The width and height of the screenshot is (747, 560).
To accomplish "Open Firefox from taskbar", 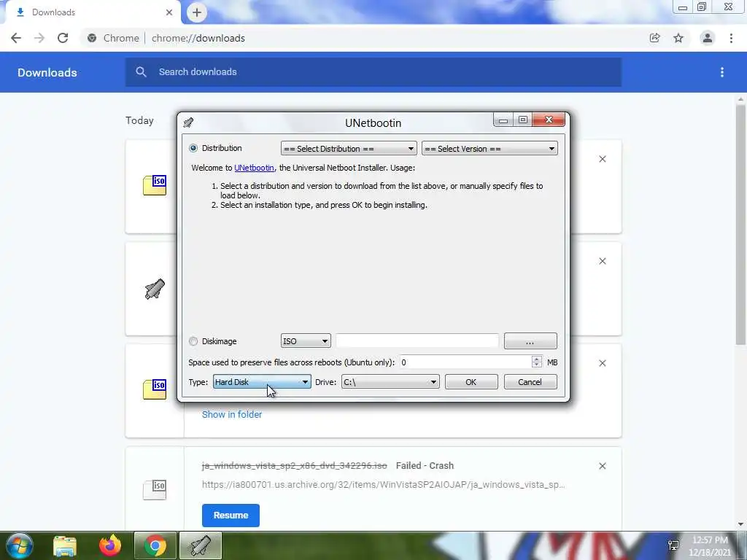I will (x=109, y=545).
